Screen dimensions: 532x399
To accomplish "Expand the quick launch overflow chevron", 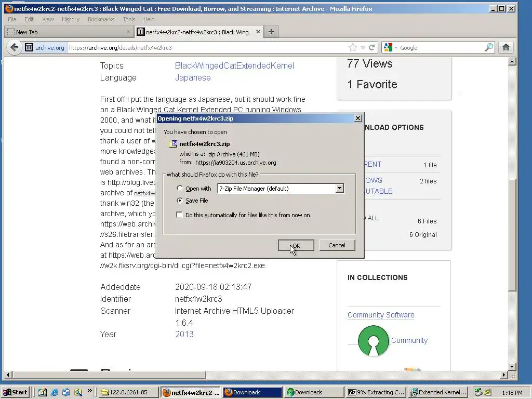I will pos(89,391).
